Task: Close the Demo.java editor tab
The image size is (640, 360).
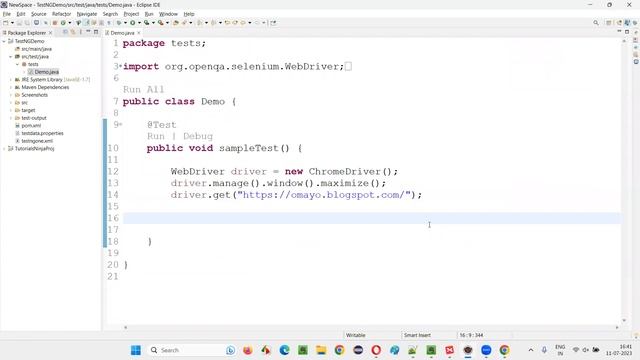Action: tap(139, 33)
